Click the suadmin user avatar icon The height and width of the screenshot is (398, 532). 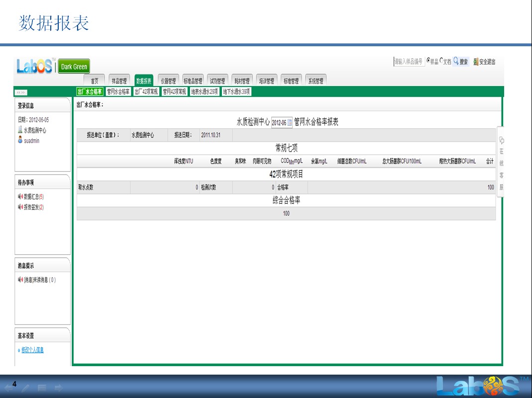point(20,141)
